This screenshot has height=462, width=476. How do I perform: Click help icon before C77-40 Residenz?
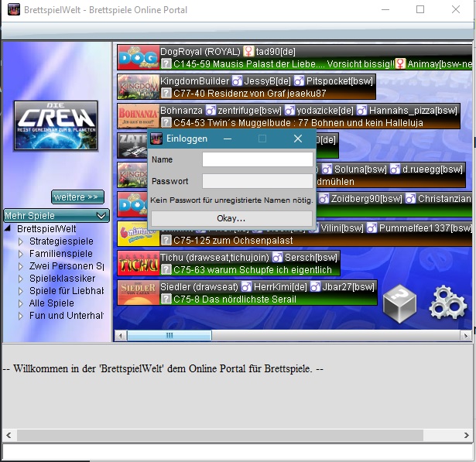[x=166, y=93]
